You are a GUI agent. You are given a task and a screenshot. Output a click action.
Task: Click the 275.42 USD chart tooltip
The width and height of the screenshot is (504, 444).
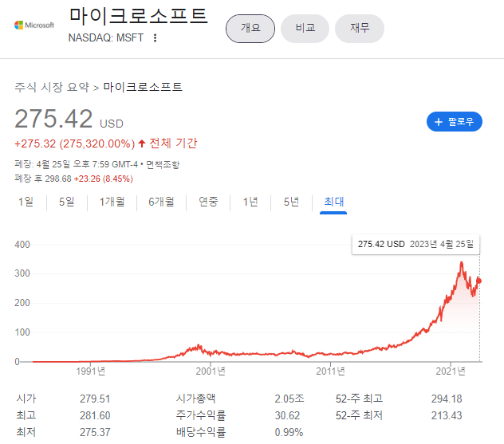[x=415, y=244]
